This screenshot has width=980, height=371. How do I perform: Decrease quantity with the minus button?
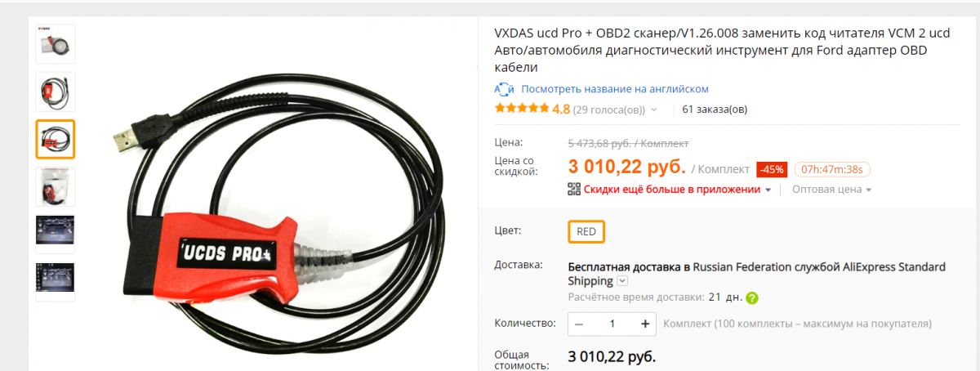coord(579,324)
